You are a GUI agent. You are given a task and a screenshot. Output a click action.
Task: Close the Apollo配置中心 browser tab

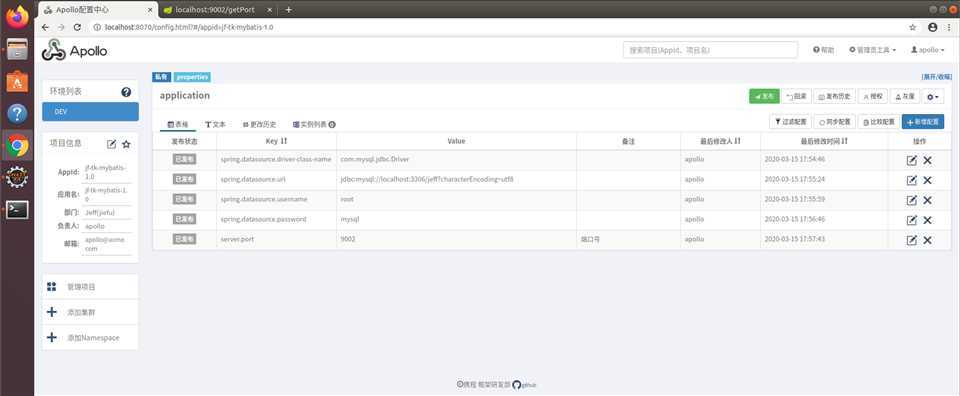point(151,10)
